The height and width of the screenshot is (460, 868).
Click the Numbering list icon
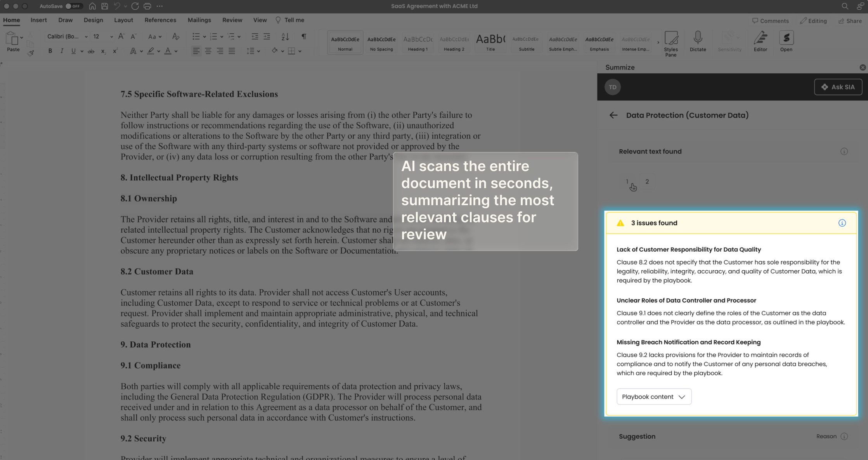click(213, 36)
